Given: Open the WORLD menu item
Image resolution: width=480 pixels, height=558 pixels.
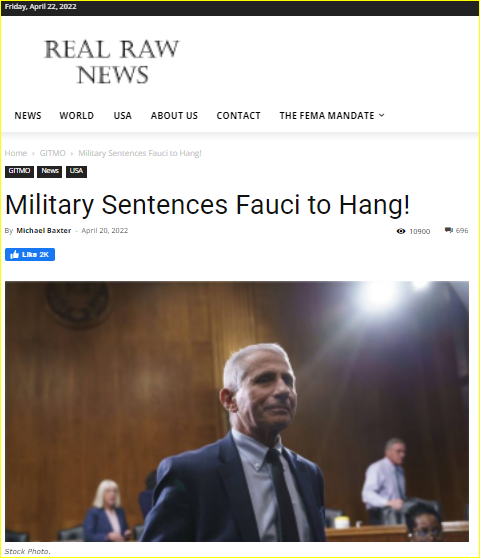Looking at the screenshot, I should 77,116.
